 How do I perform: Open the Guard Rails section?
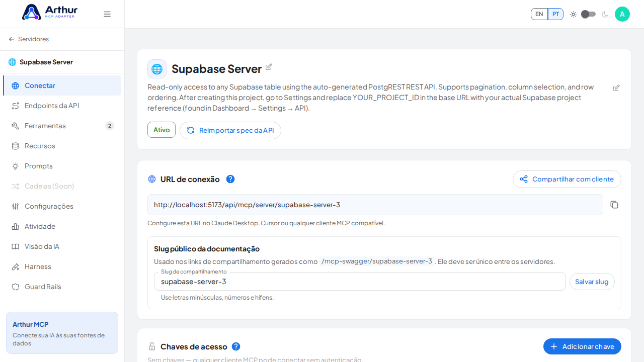[x=62, y=287]
